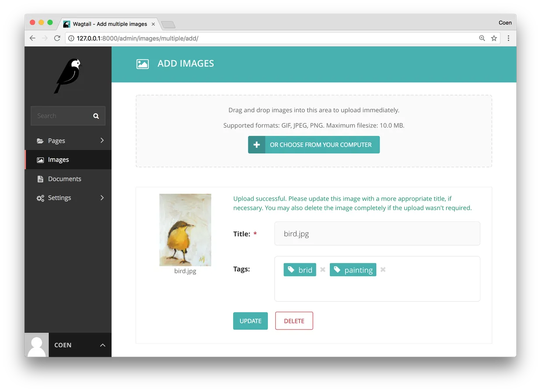Click the browser back arrow
This screenshot has width=541, height=392.
(33, 38)
